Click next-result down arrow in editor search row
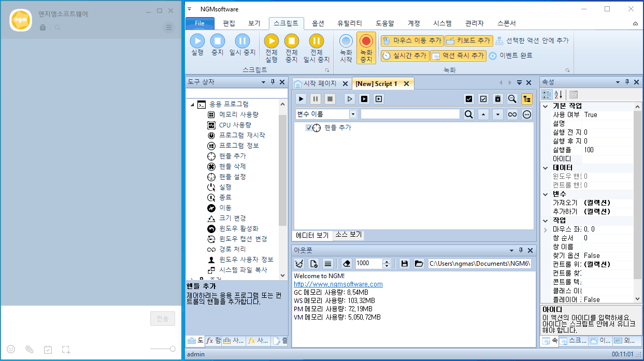Screen dimensions: 644x361 pos(498,114)
